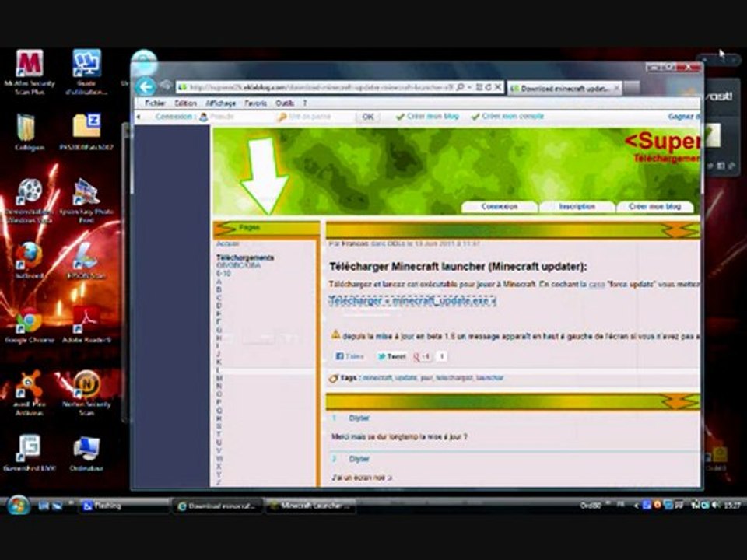747x560 pixels.
Task: Open the Guide d'utilisation desktop icon
Action: [86, 72]
